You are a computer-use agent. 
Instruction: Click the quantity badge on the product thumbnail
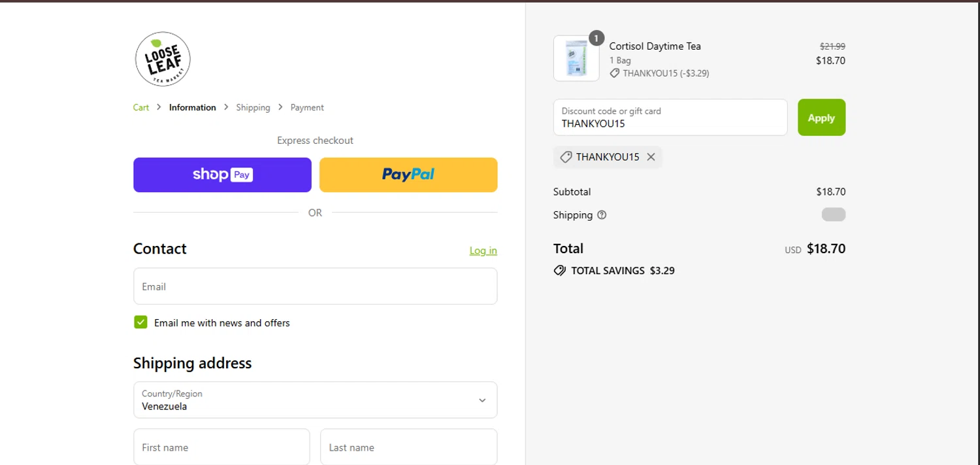pyautogui.click(x=596, y=39)
